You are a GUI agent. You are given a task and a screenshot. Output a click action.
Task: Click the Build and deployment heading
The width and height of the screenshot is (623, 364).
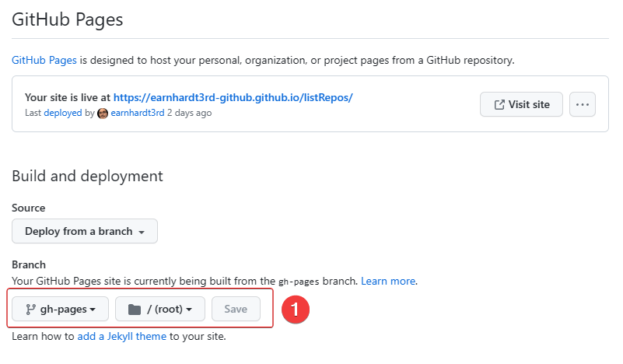coord(87,176)
